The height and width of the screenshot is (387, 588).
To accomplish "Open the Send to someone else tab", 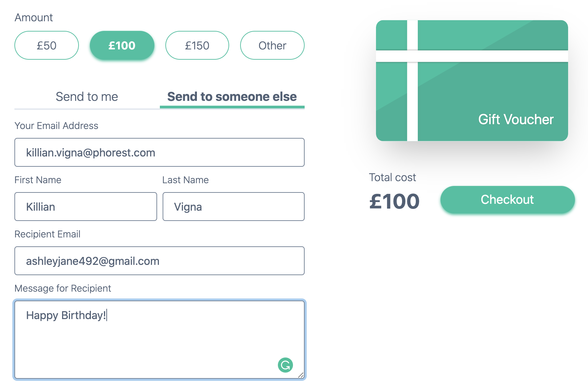I will click(x=232, y=97).
